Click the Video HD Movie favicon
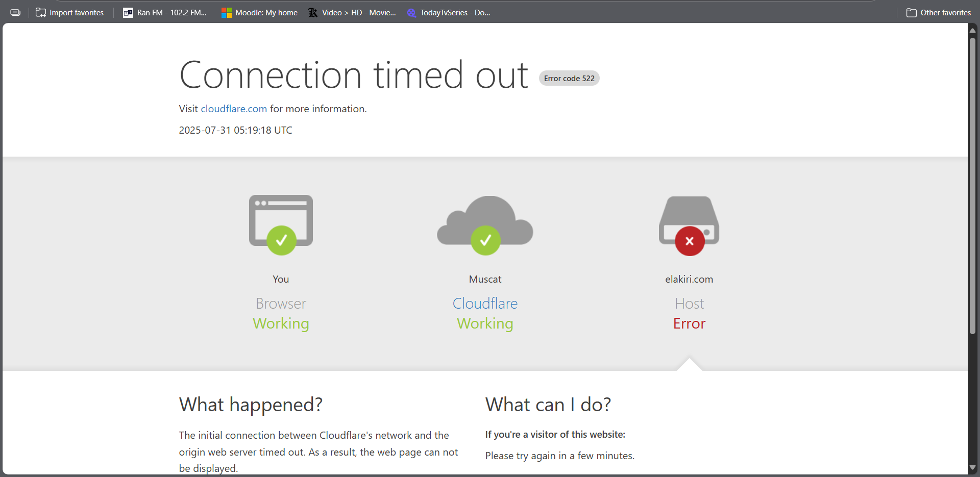The width and height of the screenshot is (980, 477). click(x=313, y=13)
